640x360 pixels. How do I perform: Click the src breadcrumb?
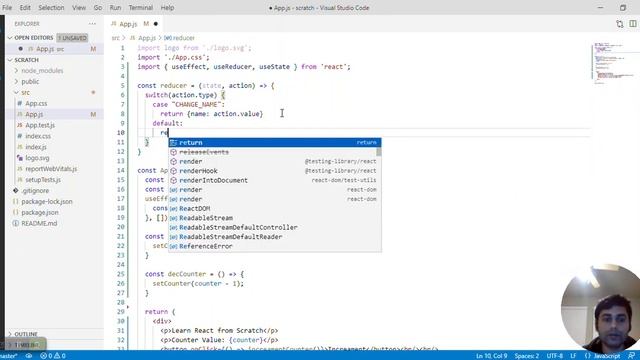point(116,38)
